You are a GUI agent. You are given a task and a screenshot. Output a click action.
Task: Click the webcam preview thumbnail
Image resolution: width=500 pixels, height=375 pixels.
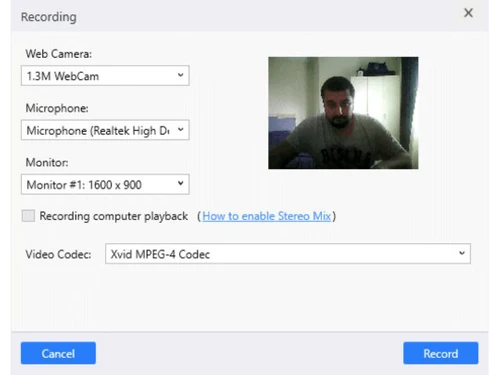(343, 113)
